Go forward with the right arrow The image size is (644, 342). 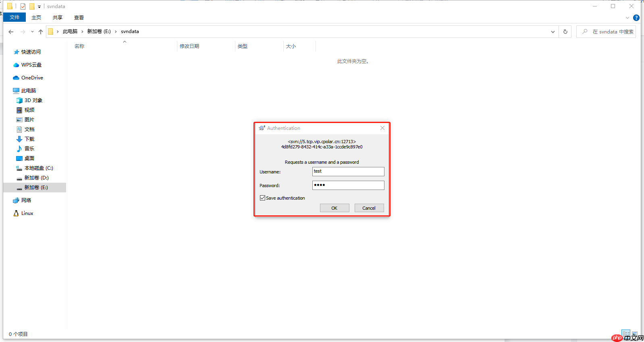(x=23, y=32)
